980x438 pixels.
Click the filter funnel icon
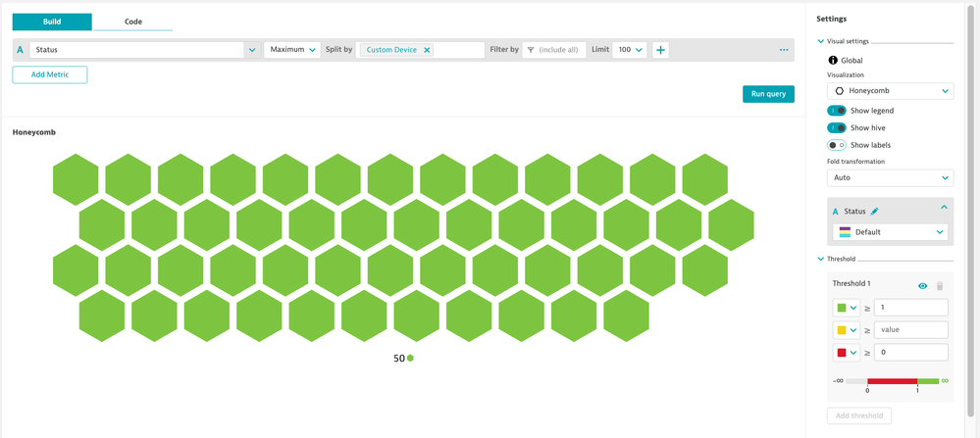(x=530, y=50)
